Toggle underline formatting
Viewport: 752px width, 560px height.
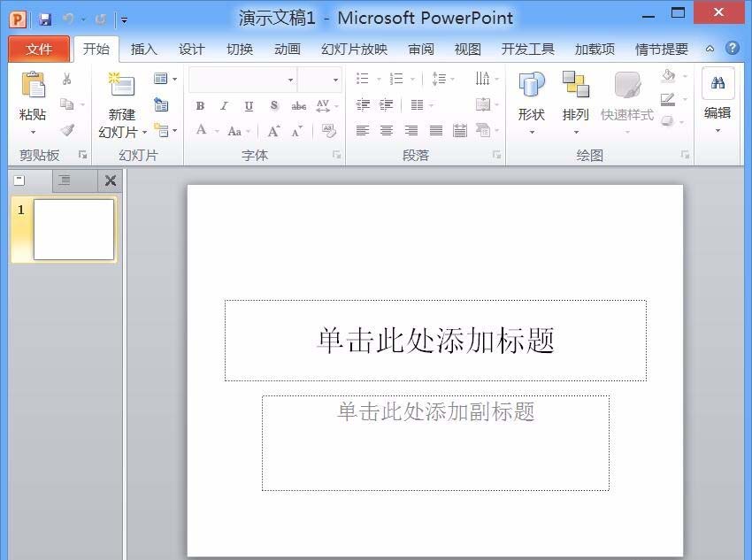[248, 104]
